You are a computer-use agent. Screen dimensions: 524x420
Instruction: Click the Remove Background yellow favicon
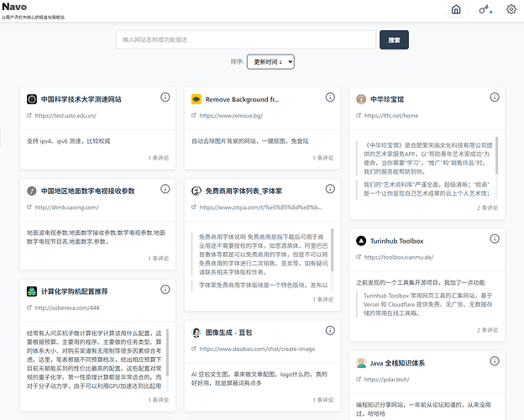click(196, 99)
